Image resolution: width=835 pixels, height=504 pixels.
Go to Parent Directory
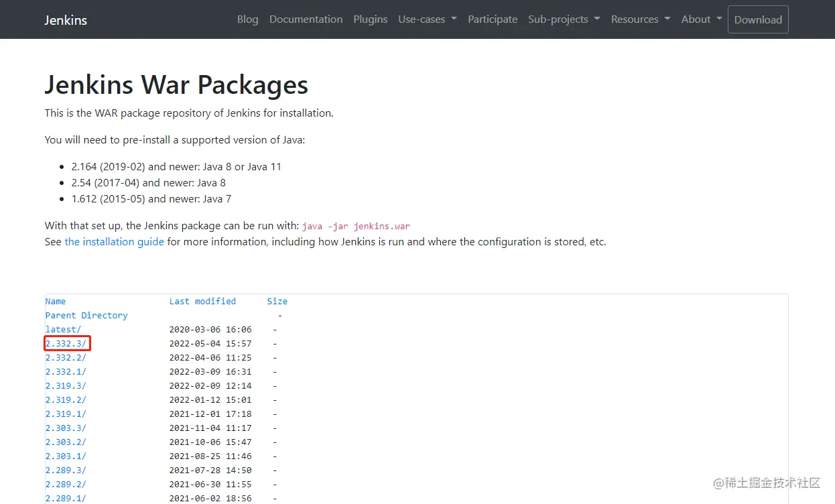[86, 316]
